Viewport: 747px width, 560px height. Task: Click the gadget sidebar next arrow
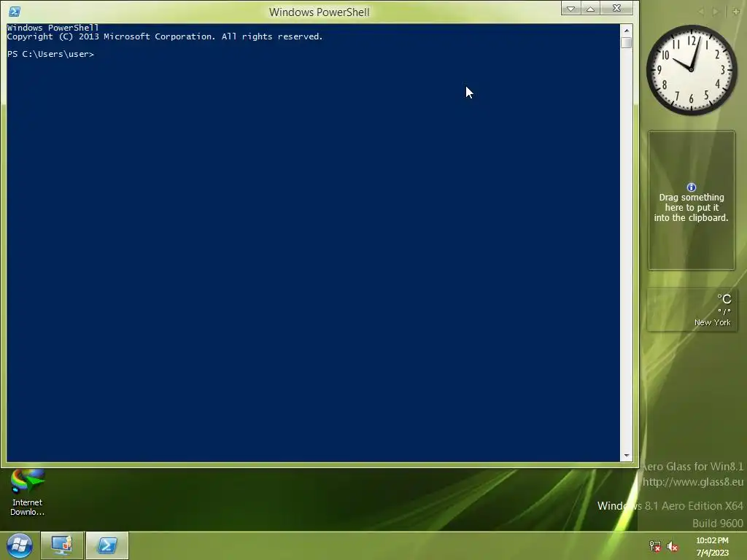point(715,12)
